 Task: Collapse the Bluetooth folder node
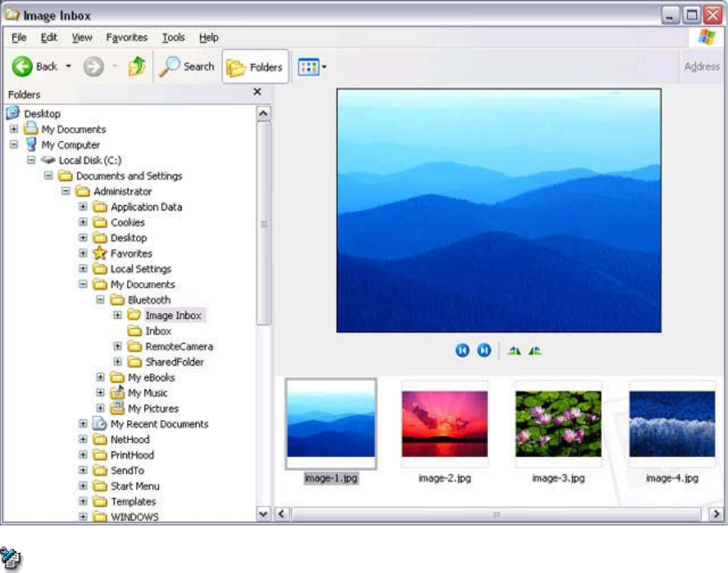point(100,299)
